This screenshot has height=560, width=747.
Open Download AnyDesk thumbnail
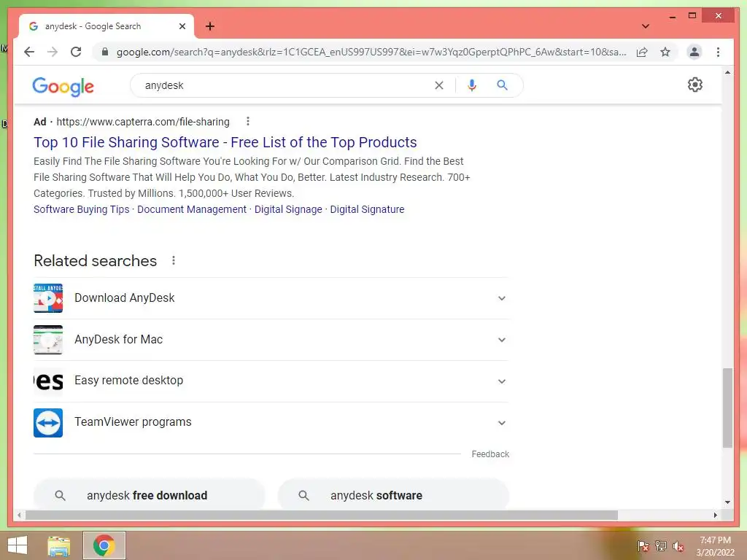click(x=47, y=298)
